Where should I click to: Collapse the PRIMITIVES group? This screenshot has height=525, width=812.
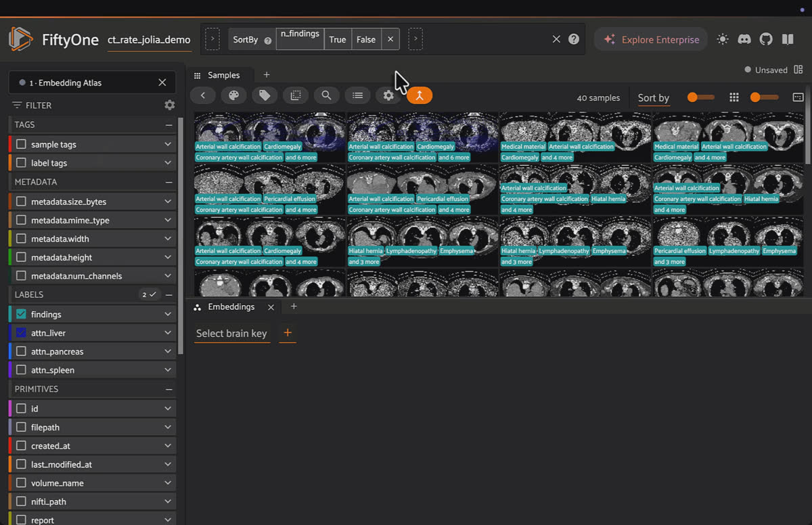tap(168, 389)
